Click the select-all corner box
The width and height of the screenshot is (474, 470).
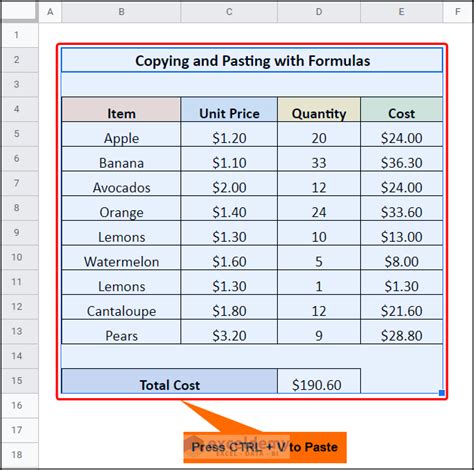coord(19,12)
